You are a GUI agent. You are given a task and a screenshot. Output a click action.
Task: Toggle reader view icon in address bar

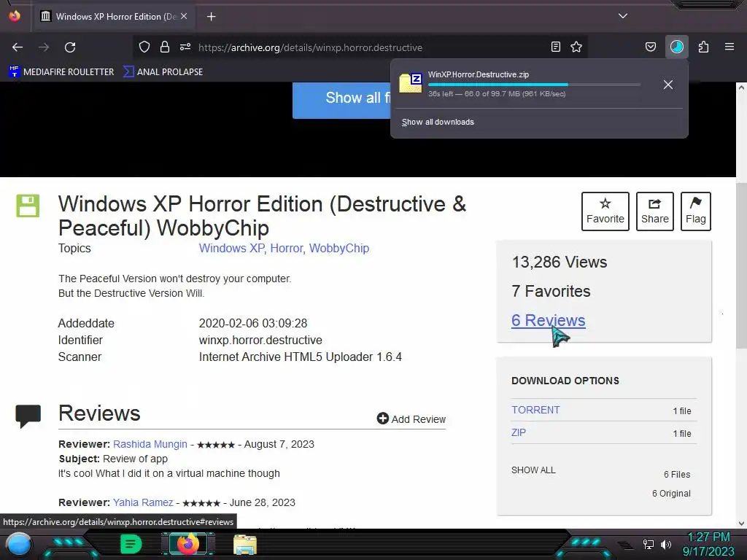click(x=555, y=47)
